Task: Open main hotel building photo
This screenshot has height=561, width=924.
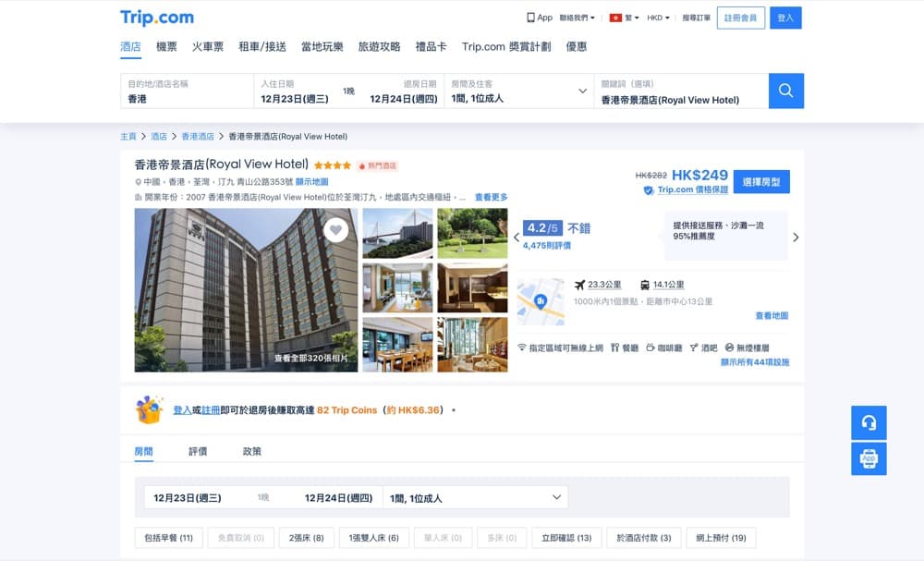Action: pyautogui.click(x=246, y=290)
